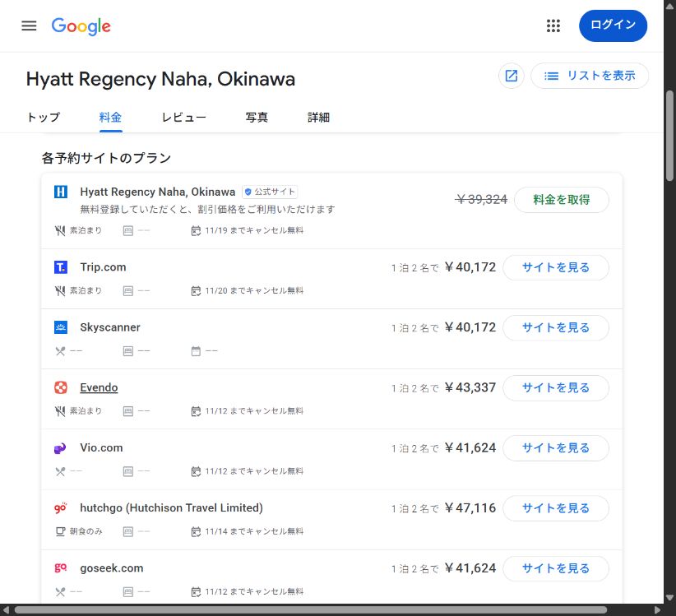Click Evendo price ￥43,337

[x=470, y=387]
